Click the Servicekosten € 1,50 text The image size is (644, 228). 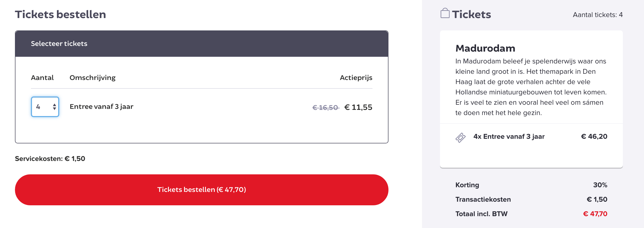(50, 159)
